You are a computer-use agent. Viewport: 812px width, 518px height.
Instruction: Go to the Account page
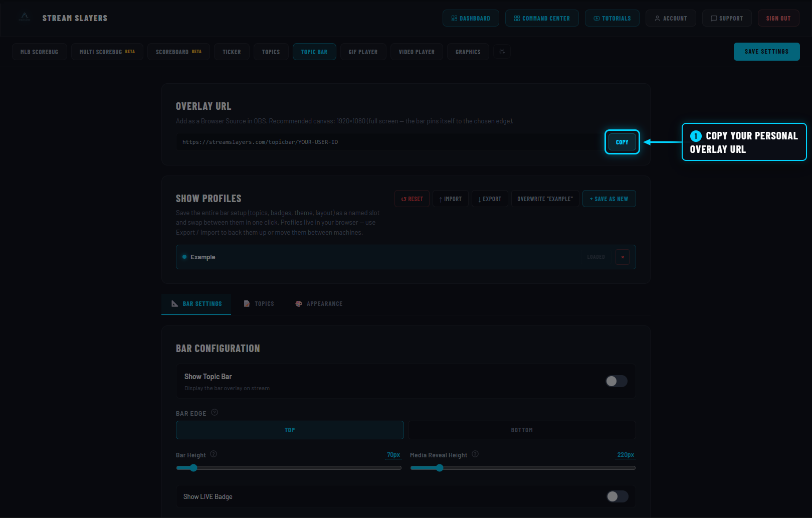671,18
